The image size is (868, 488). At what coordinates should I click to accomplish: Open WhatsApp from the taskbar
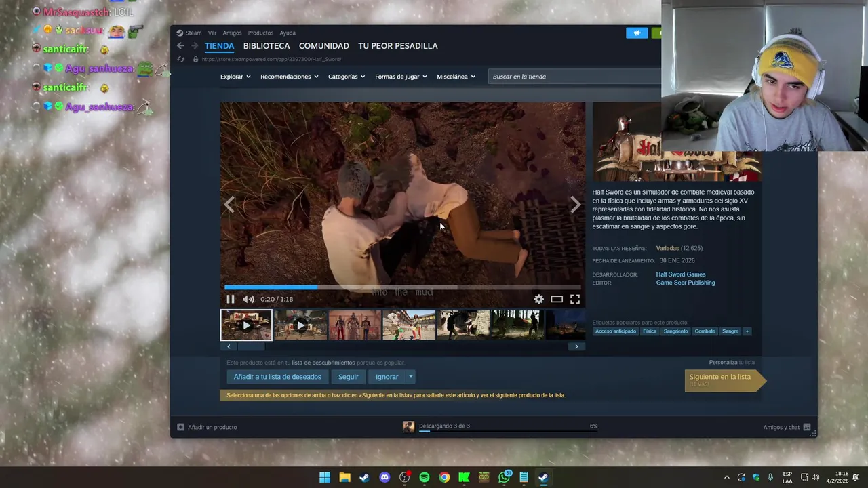click(504, 477)
